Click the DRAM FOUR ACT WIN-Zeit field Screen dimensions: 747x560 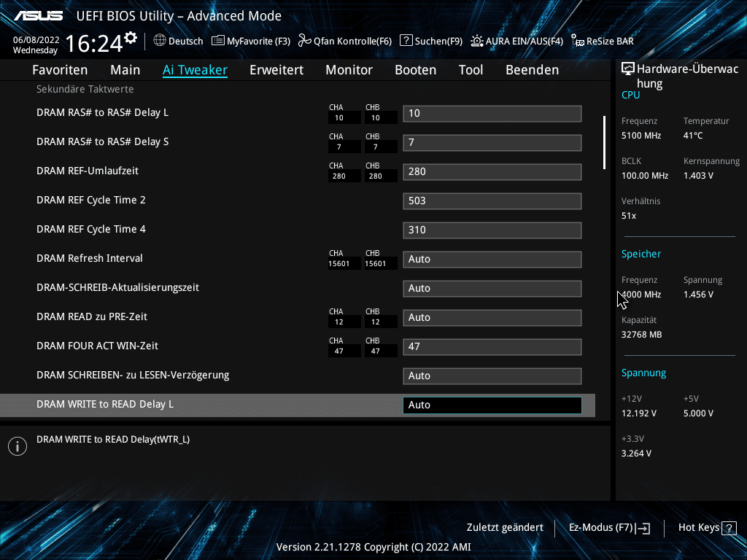click(x=492, y=346)
